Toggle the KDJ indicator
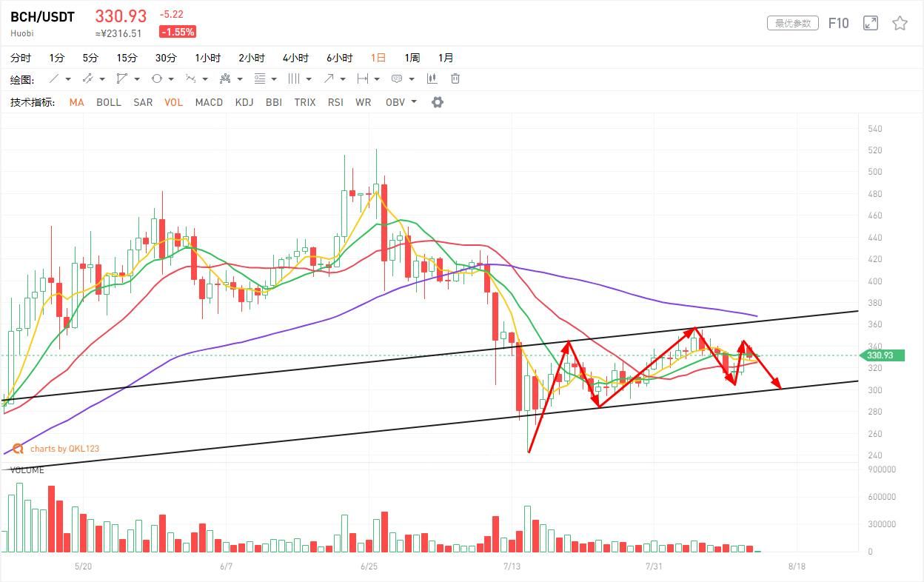The width and height of the screenshot is (924, 582). coord(244,102)
